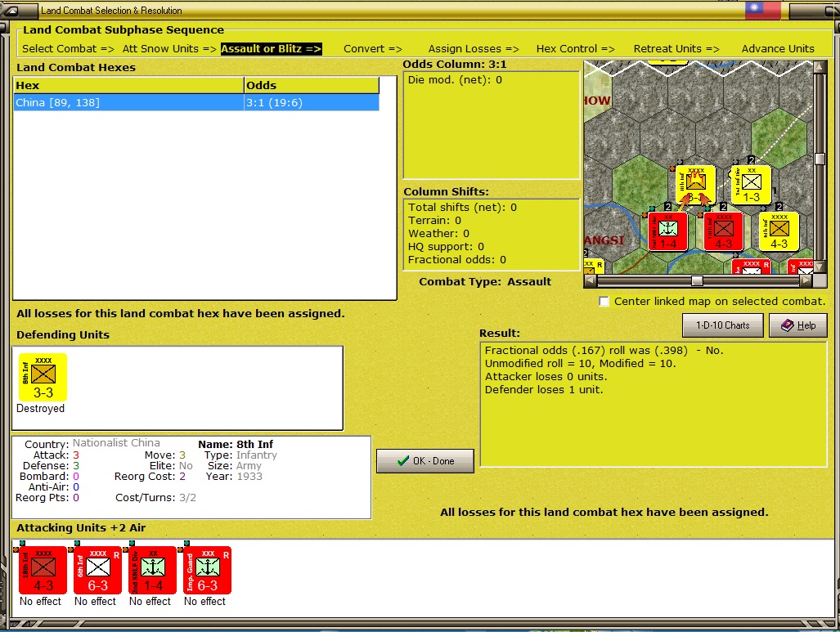
Task: Open the Help button
Action: click(x=798, y=325)
